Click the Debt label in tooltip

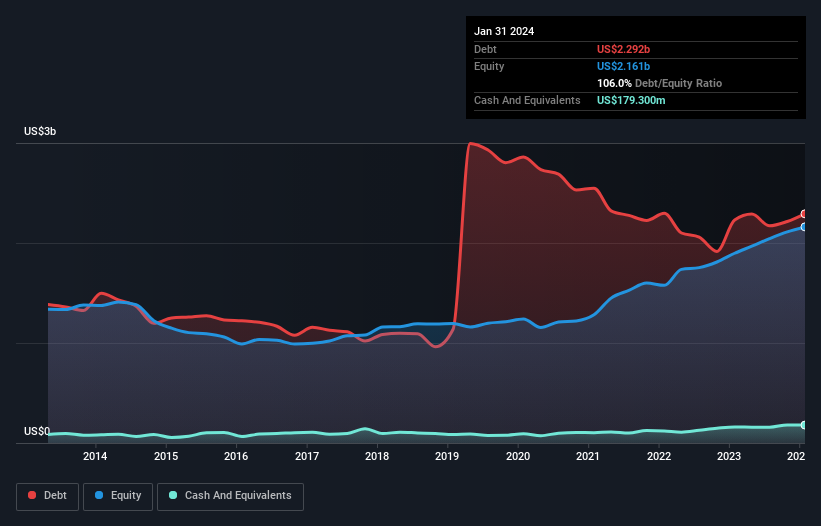pyautogui.click(x=485, y=49)
